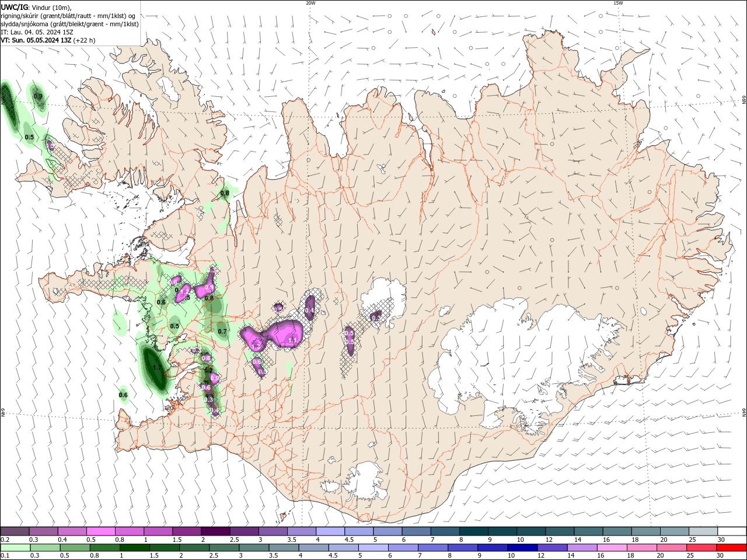Image resolution: width=747 pixels, height=560 pixels.
Task: Select the first 0.2 swatch in snow legend
Action: [x=15, y=531]
